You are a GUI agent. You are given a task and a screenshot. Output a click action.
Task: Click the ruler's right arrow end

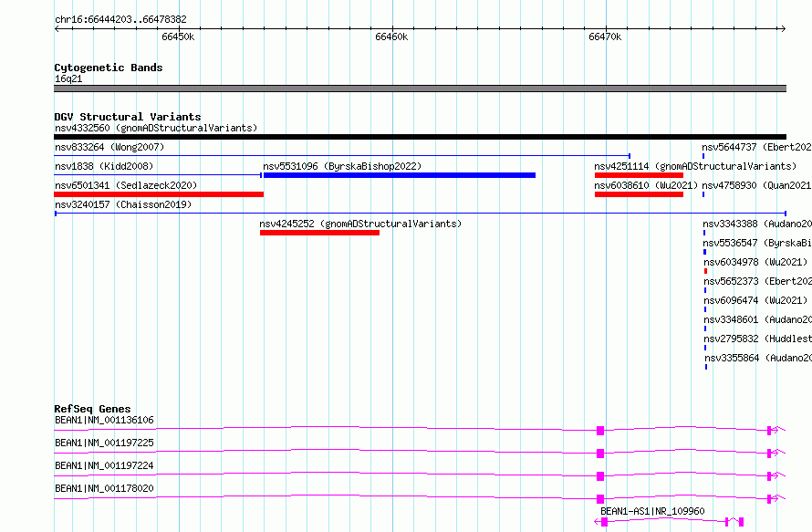tap(783, 28)
